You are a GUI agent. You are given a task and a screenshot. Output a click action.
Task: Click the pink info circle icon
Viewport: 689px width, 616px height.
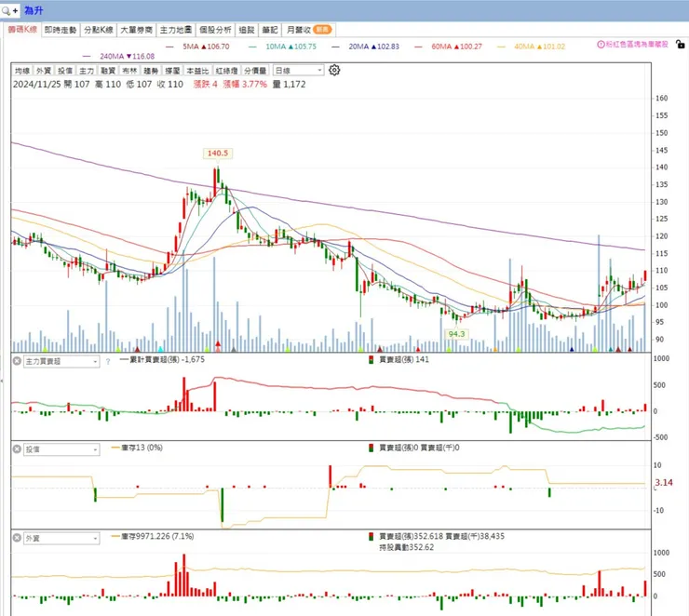(x=601, y=45)
